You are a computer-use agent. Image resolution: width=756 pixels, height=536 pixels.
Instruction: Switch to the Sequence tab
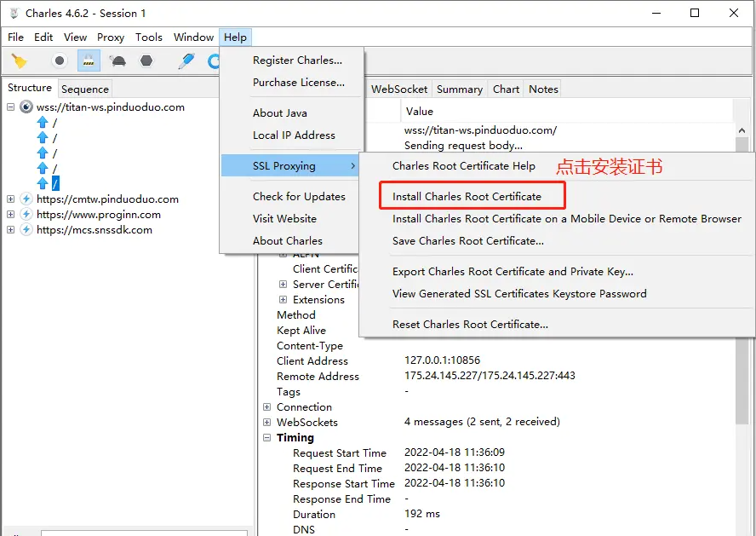pos(85,89)
